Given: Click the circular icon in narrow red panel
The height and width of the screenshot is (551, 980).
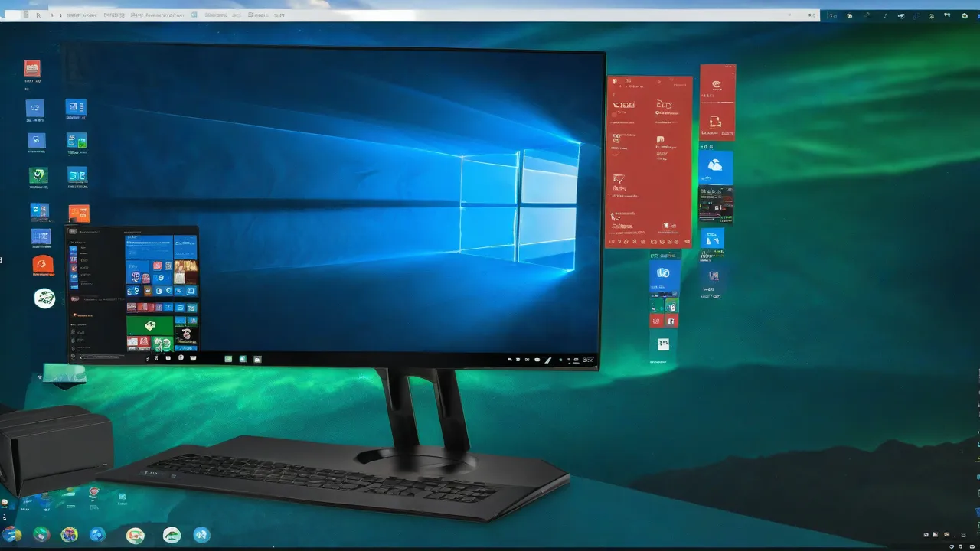Looking at the screenshot, I should point(717,86).
